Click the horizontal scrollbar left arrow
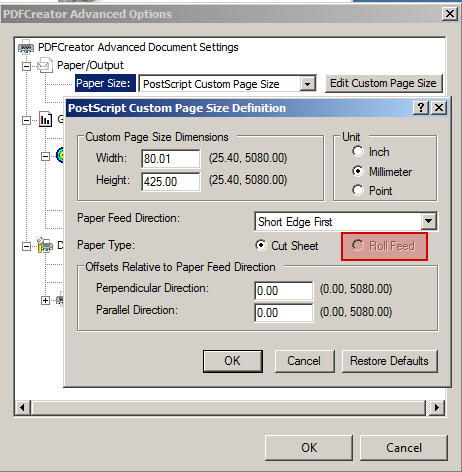The height and width of the screenshot is (472, 462). [x=23, y=407]
